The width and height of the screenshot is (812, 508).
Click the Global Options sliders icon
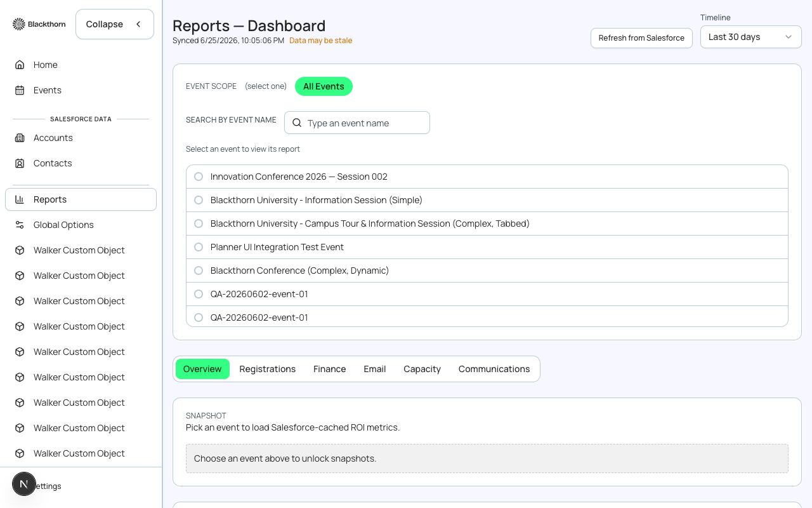[20, 225]
